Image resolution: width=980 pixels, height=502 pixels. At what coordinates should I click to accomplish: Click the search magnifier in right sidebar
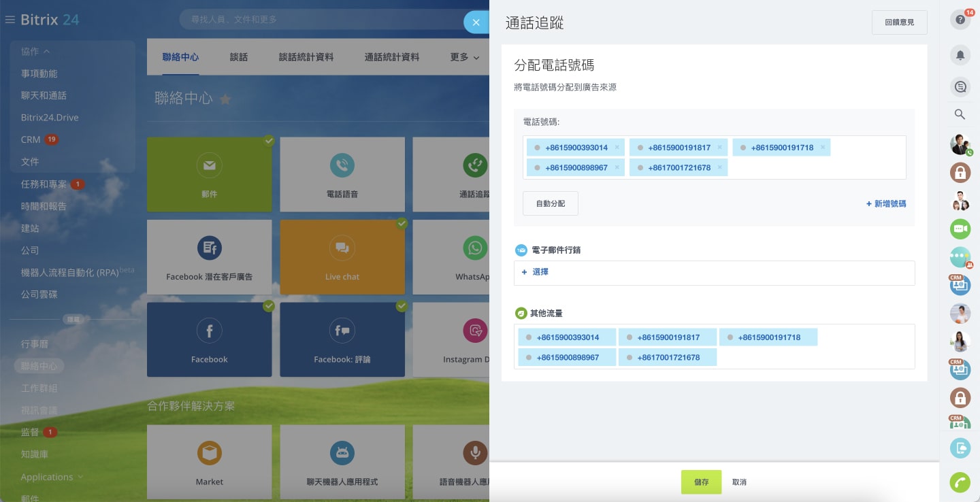(960, 114)
